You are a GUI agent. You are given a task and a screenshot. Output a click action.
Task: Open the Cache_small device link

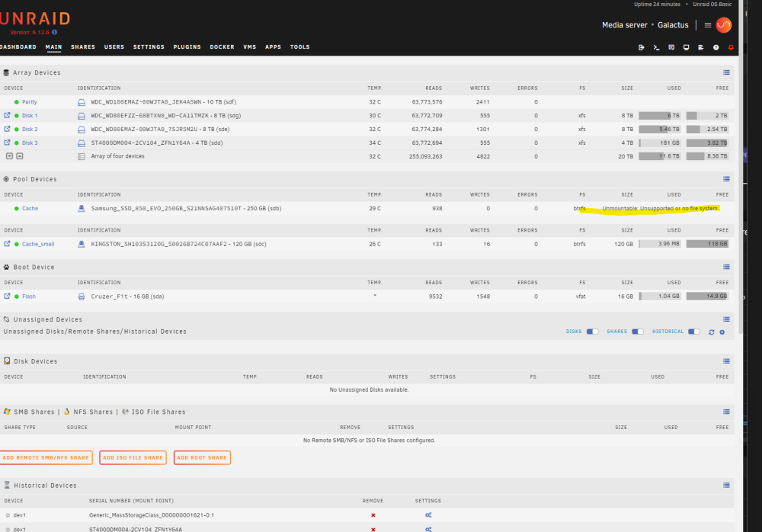pos(38,244)
